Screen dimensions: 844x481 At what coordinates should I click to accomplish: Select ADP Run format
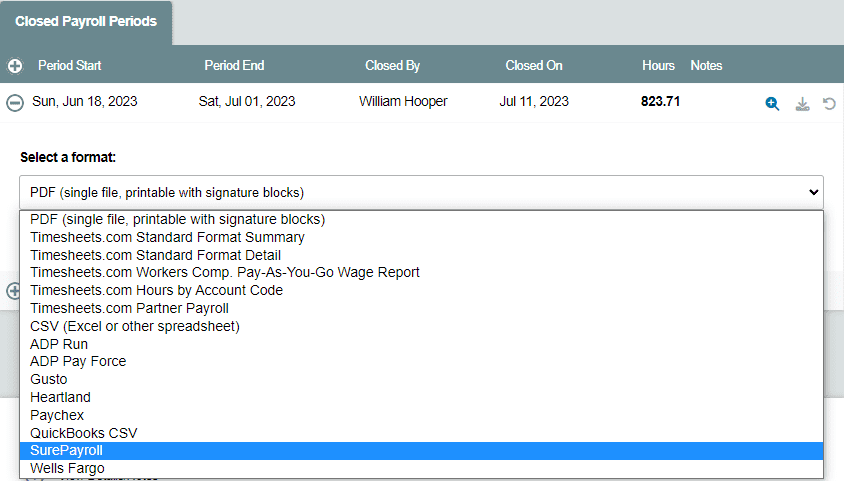click(x=421, y=344)
